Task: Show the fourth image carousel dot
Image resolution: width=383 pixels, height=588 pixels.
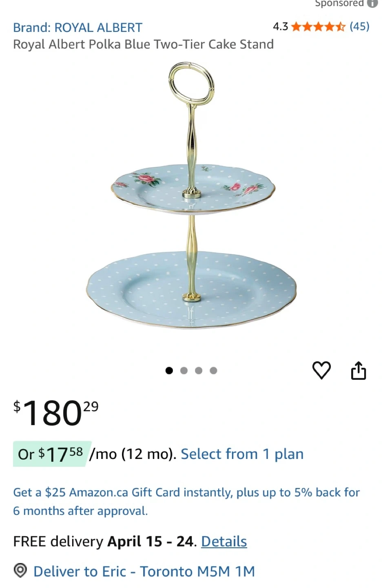Action: (213, 370)
